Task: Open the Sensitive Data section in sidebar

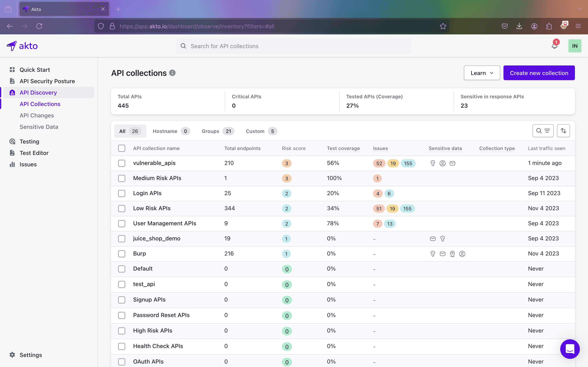Action: (x=39, y=127)
